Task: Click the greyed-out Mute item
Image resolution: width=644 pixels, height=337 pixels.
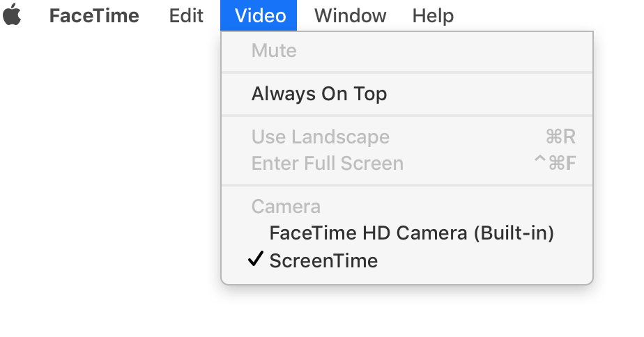Action: point(407,51)
